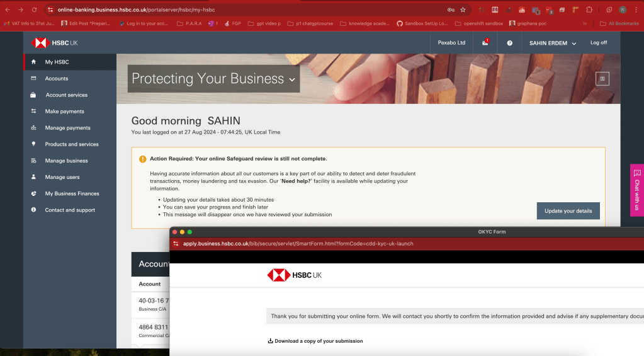Open the P.A.R.A bookmark folder
Image resolution: width=644 pixels, height=356 pixels.
(x=189, y=23)
